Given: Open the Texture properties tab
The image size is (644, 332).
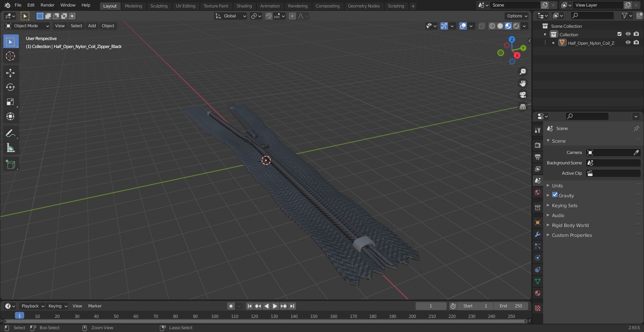Looking at the screenshot, I should (x=537, y=308).
